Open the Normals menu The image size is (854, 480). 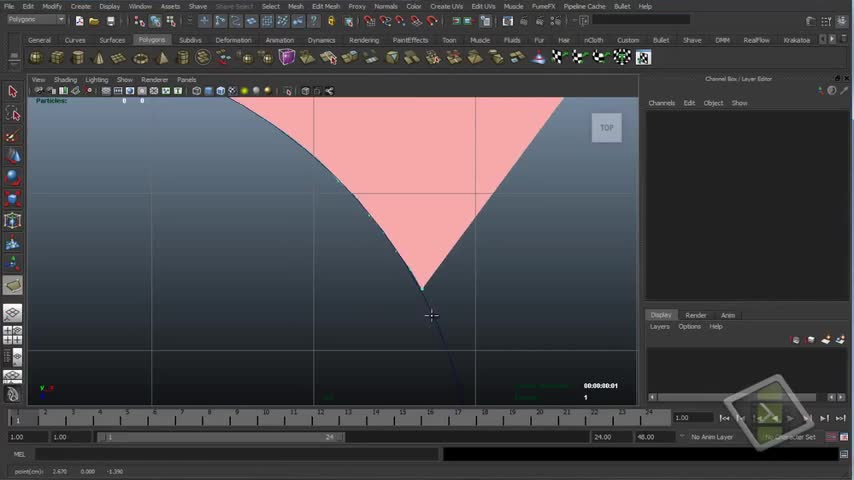point(386,7)
